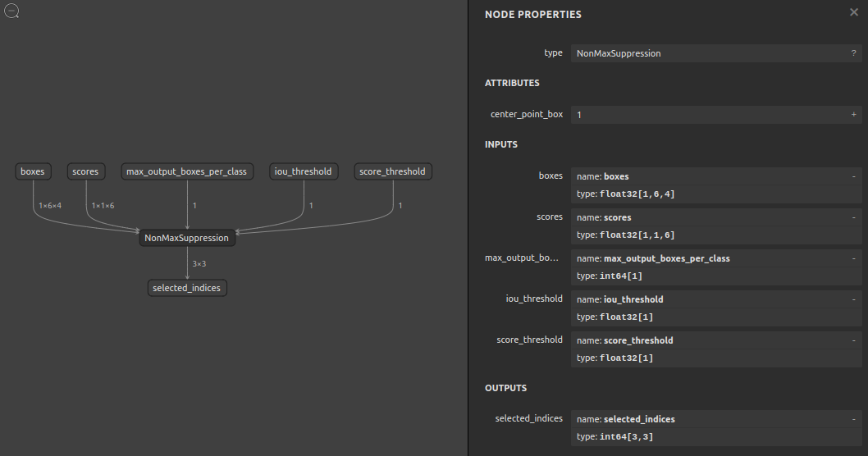Collapse the iou_threshold input entry
868x456 pixels.
[853, 299]
